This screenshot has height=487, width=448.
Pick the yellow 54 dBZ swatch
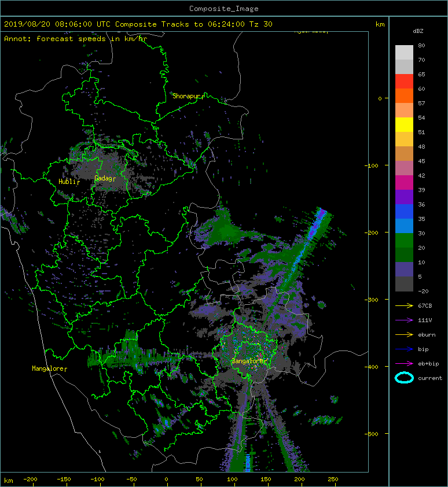pos(404,124)
